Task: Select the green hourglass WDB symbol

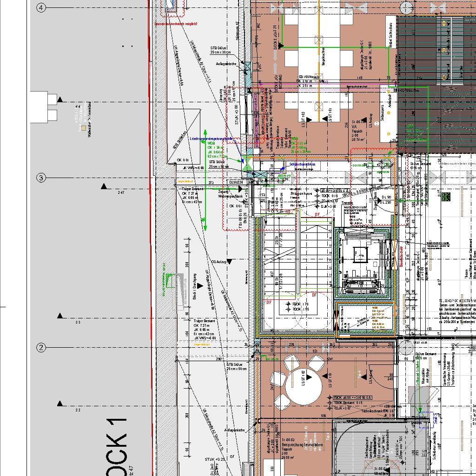Action: [x=247, y=161]
